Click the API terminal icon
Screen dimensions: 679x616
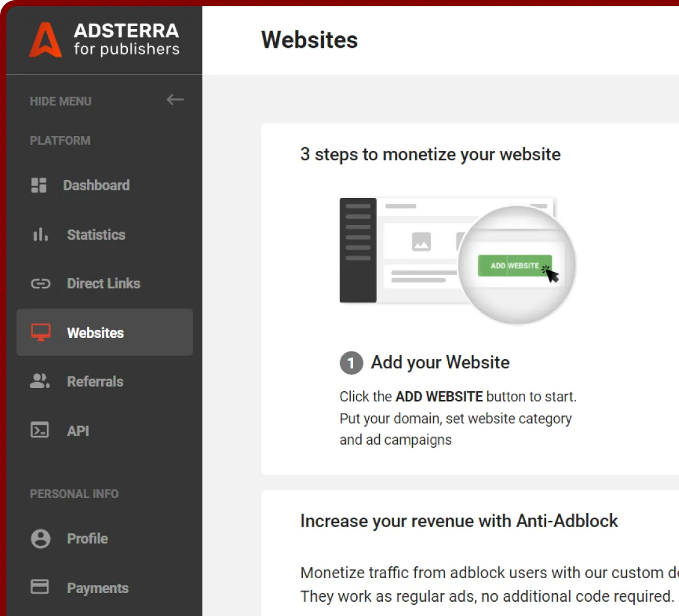click(x=40, y=430)
